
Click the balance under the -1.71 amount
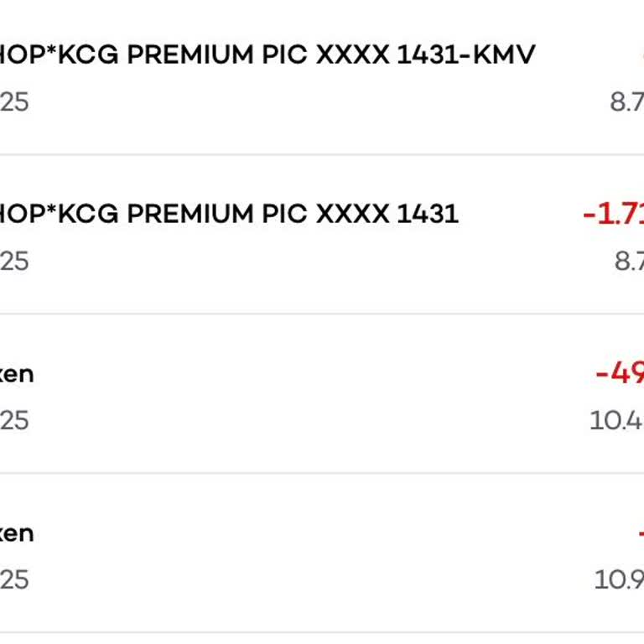[x=629, y=262]
